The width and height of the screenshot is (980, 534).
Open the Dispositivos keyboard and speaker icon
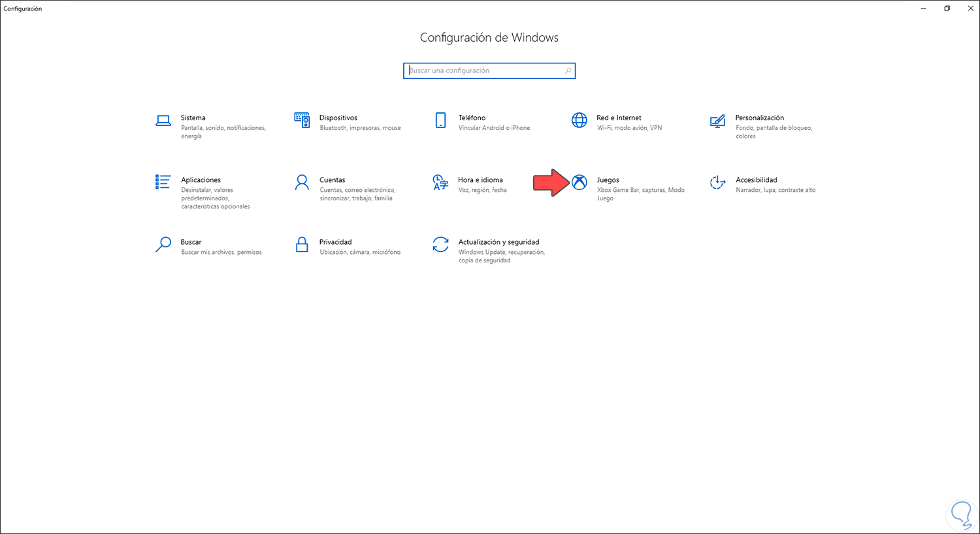[x=302, y=120]
